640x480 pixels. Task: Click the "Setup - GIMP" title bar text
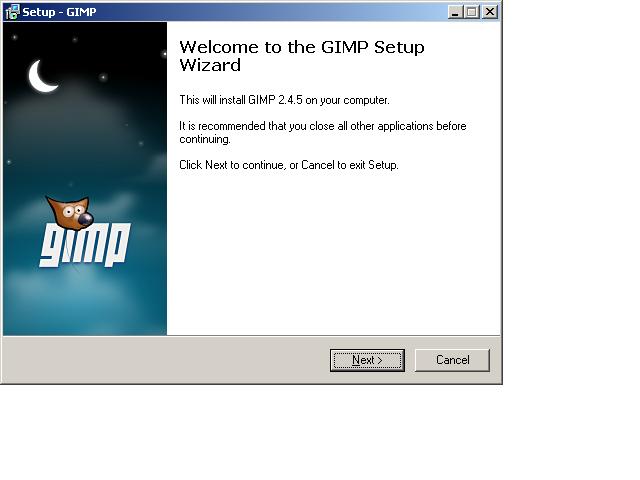pyautogui.click(x=58, y=12)
